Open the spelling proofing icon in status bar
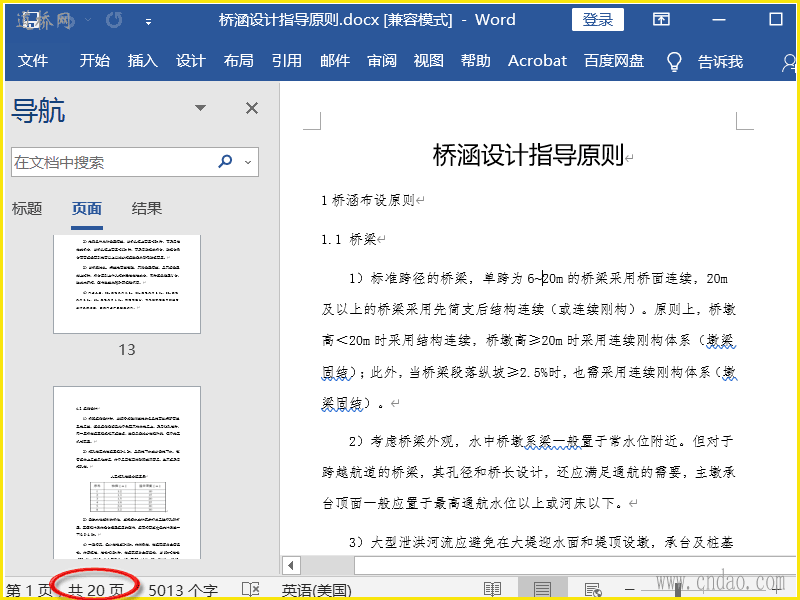Screen dimensions: 800x600 [x=251, y=590]
